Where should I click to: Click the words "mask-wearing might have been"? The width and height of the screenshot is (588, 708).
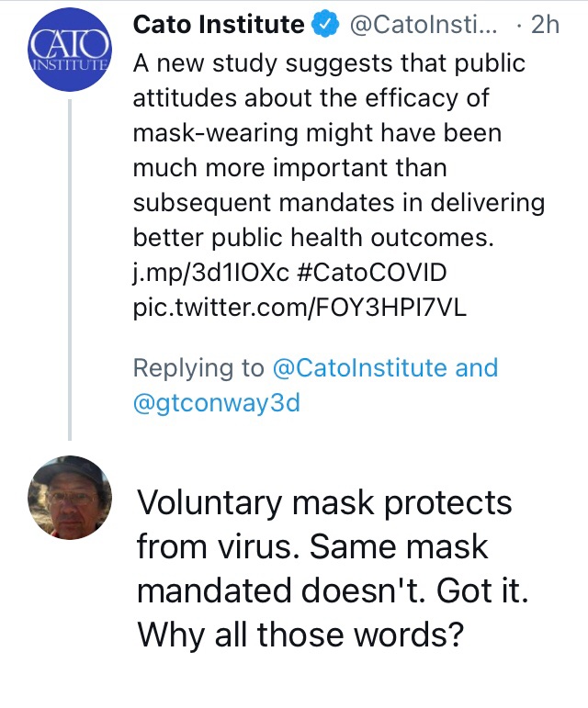tap(320, 133)
